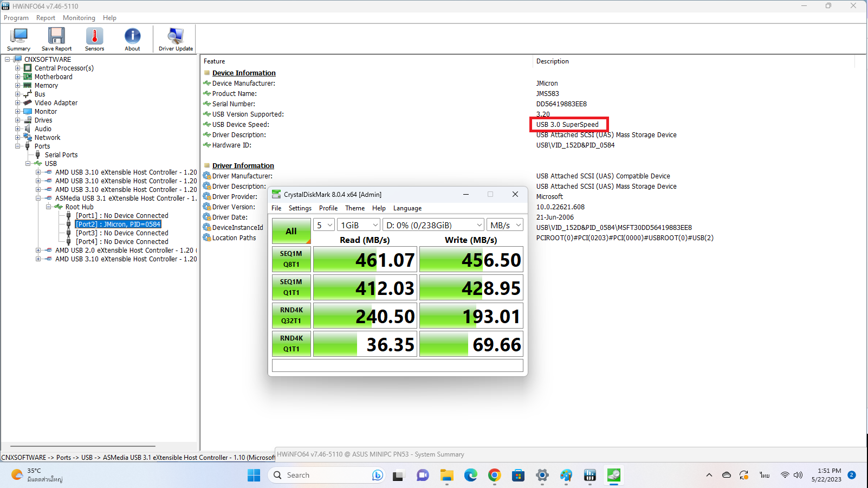Screen dimensions: 868x488
Task: Select the Root Hub node
Action: pos(79,207)
